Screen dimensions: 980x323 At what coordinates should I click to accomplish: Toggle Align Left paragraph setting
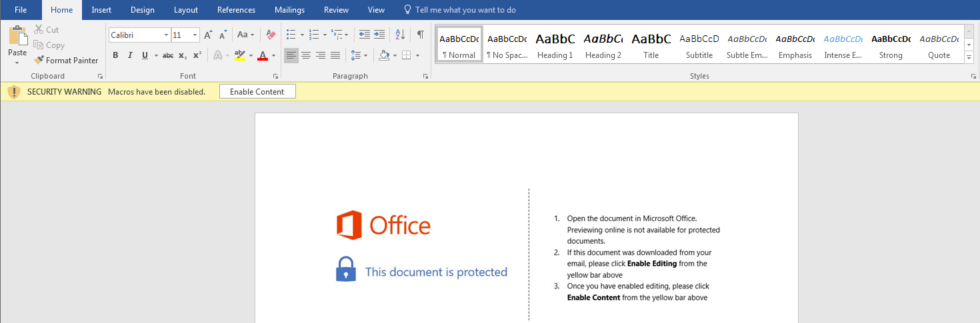click(291, 55)
